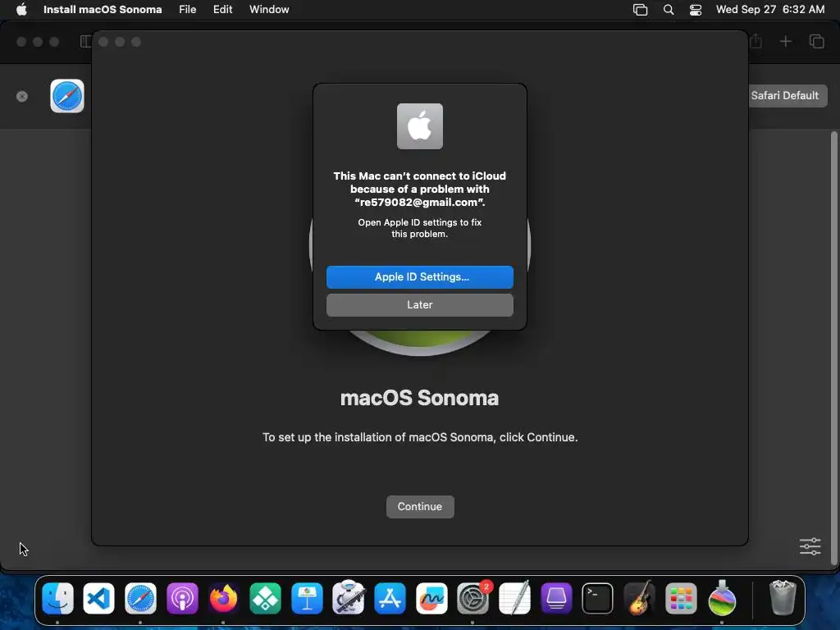The width and height of the screenshot is (840, 630).
Task: Open Finder from the Dock
Action: [x=58, y=598]
